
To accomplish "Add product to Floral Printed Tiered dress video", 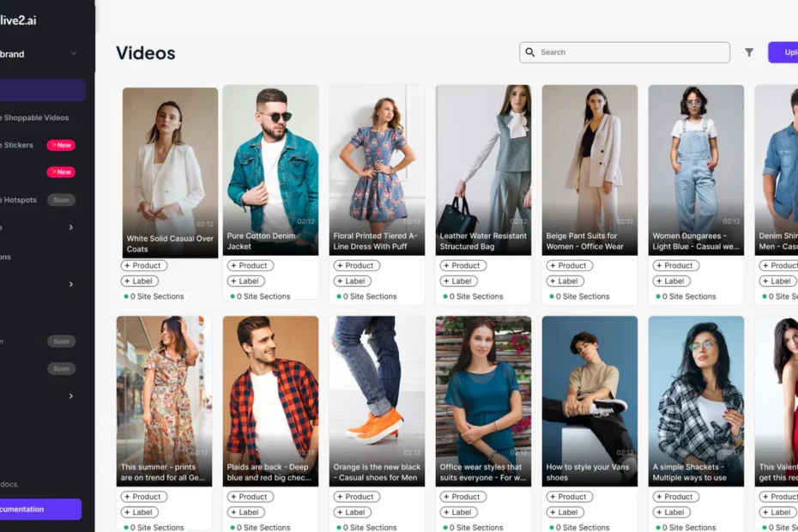I will [354, 266].
